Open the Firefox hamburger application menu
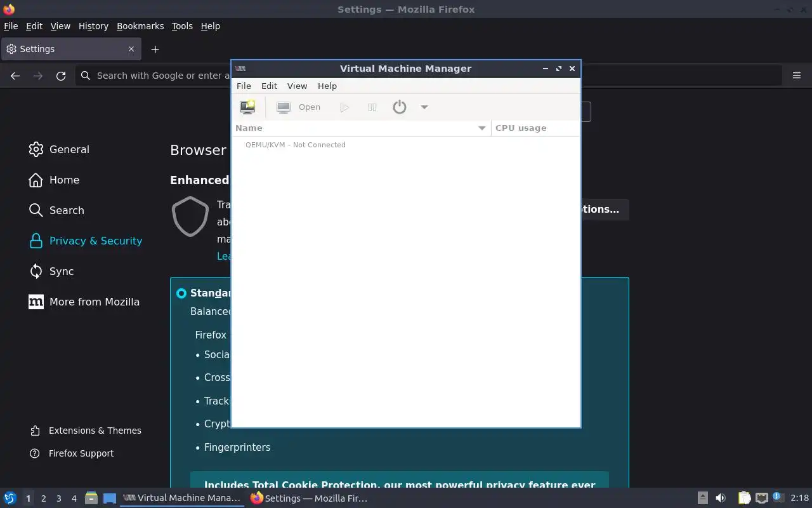The height and width of the screenshot is (508, 812). point(797,76)
